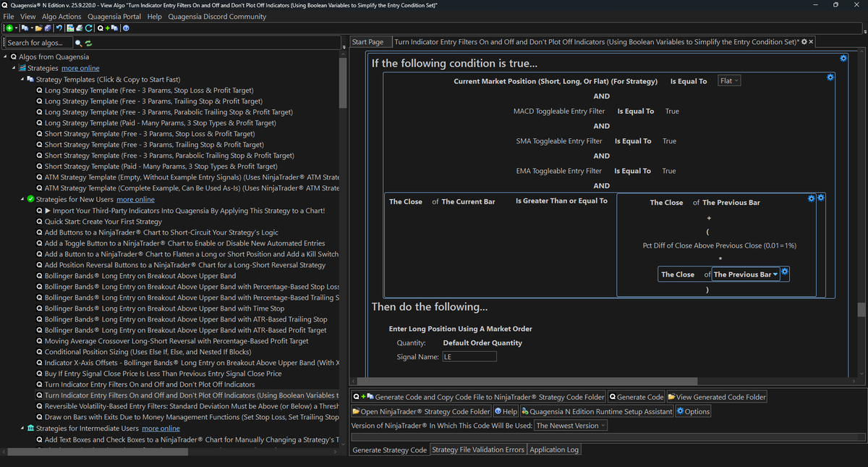Click the Search for algos input field
868x467 pixels.
tap(38, 43)
